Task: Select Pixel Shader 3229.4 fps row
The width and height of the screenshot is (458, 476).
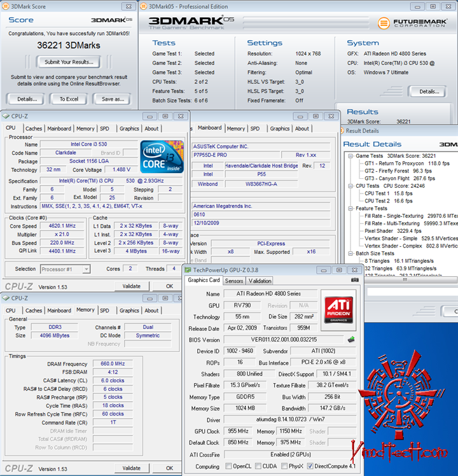Action: click(x=392, y=231)
